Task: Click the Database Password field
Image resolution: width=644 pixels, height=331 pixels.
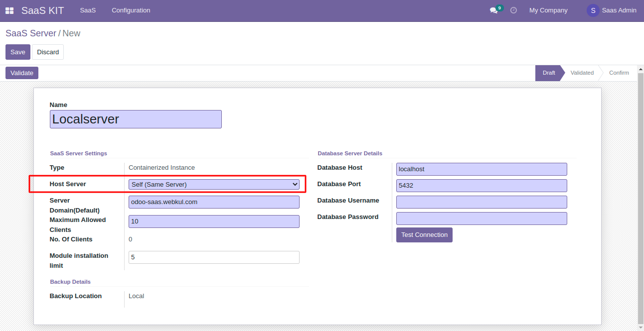Action: (482, 219)
